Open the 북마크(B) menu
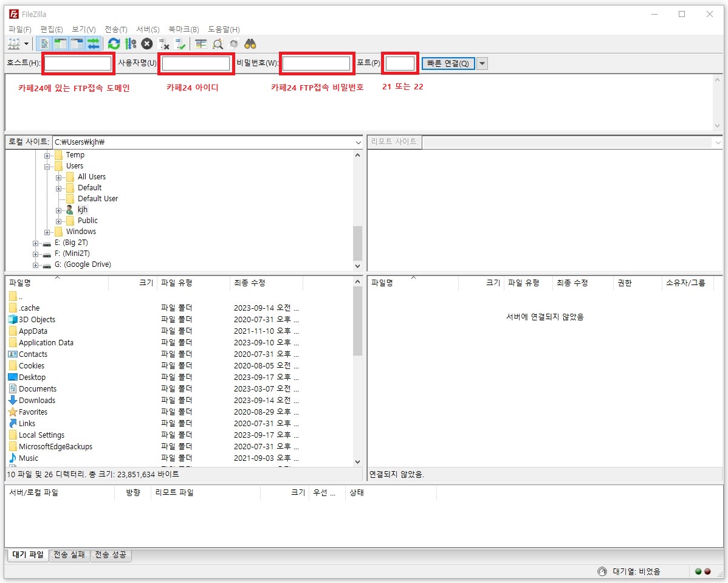 coord(184,29)
